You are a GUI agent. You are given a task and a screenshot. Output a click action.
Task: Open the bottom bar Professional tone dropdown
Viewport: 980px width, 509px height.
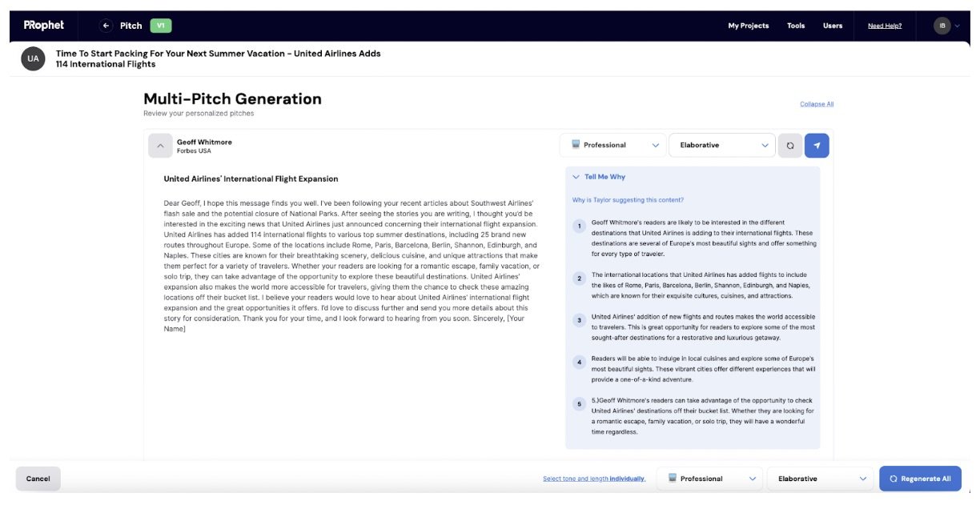(x=710, y=479)
